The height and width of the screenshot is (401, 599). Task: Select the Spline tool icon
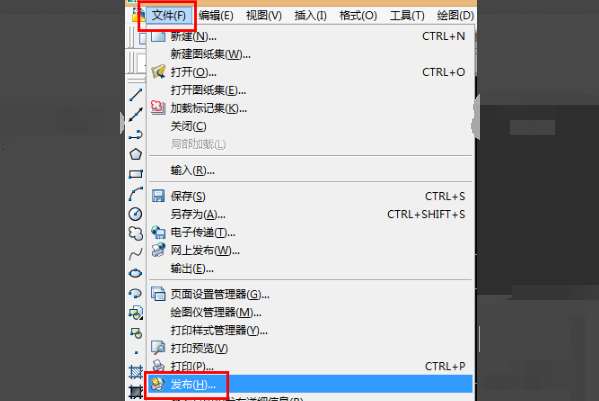point(136,253)
